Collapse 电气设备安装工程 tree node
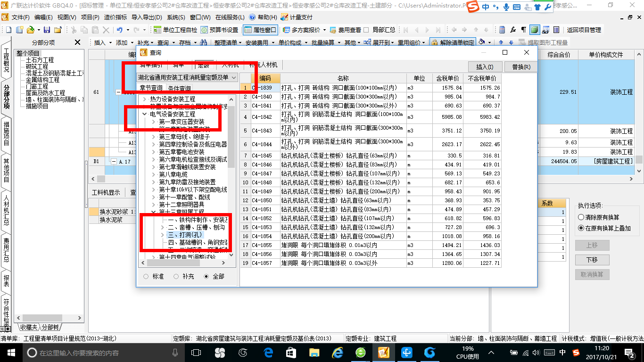The width and height of the screenshot is (644, 362). [x=145, y=114]
